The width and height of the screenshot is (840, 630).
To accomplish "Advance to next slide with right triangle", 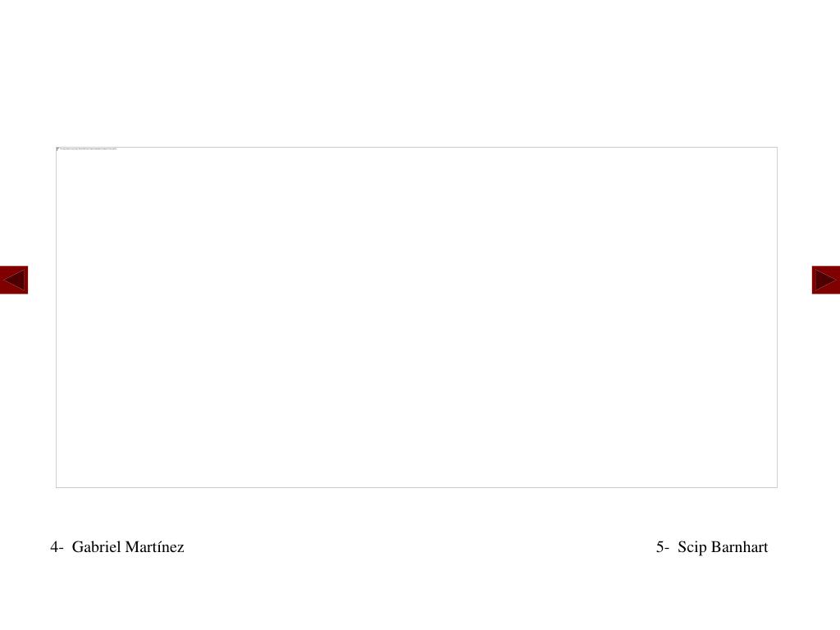I will [825, 280].
